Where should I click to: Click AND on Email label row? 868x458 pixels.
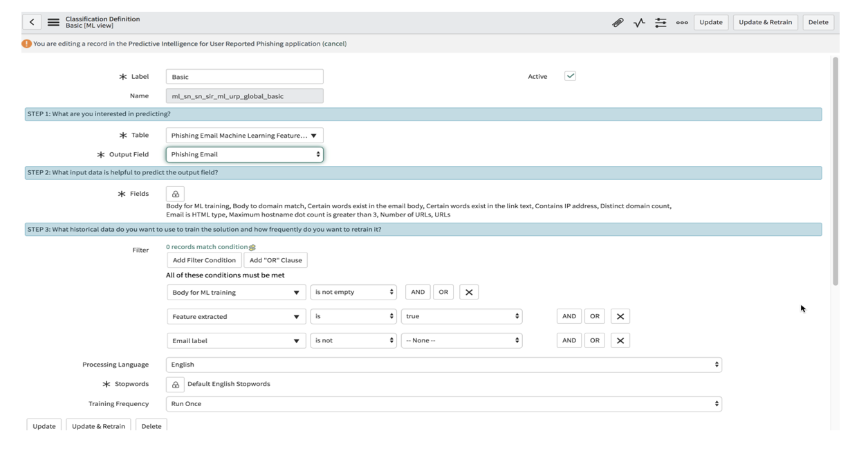(569, 341)
